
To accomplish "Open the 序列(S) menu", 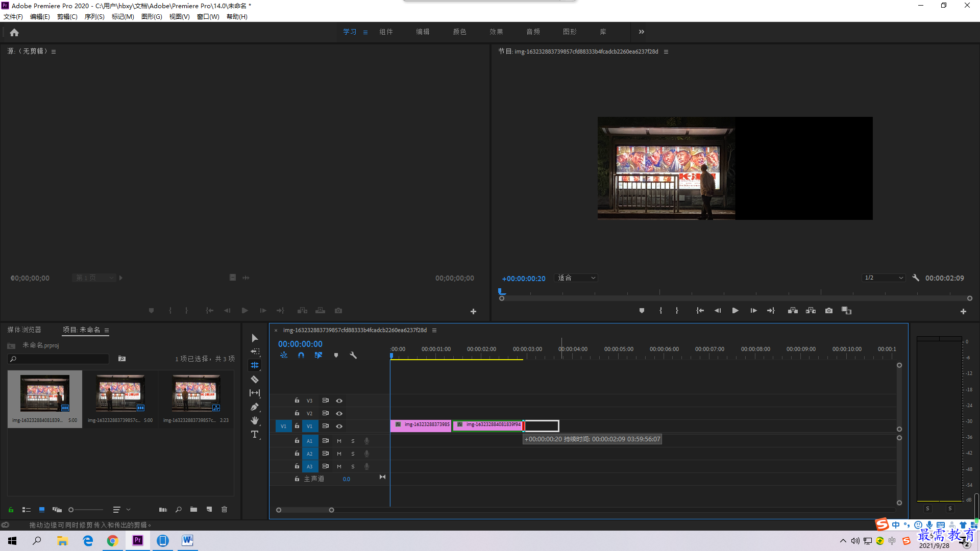I will [x=94, y=17].
